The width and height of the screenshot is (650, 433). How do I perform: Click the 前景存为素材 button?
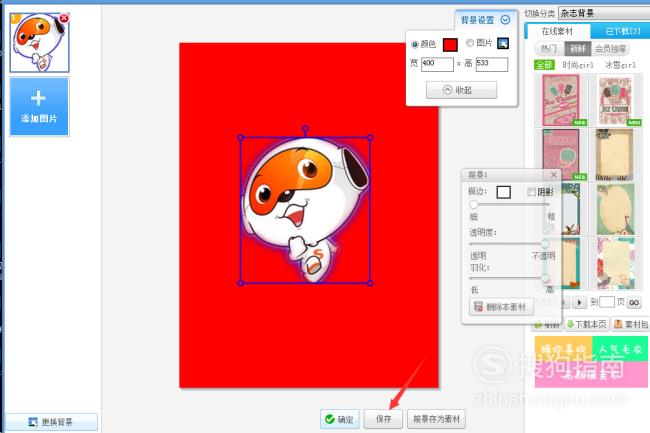click(437, 419)
